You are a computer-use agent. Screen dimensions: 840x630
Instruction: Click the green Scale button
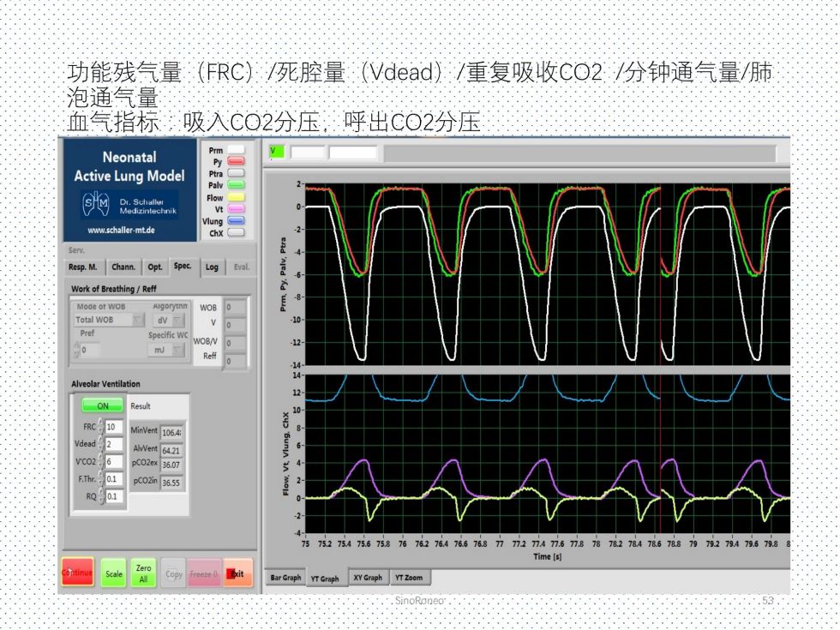[113, 574]
